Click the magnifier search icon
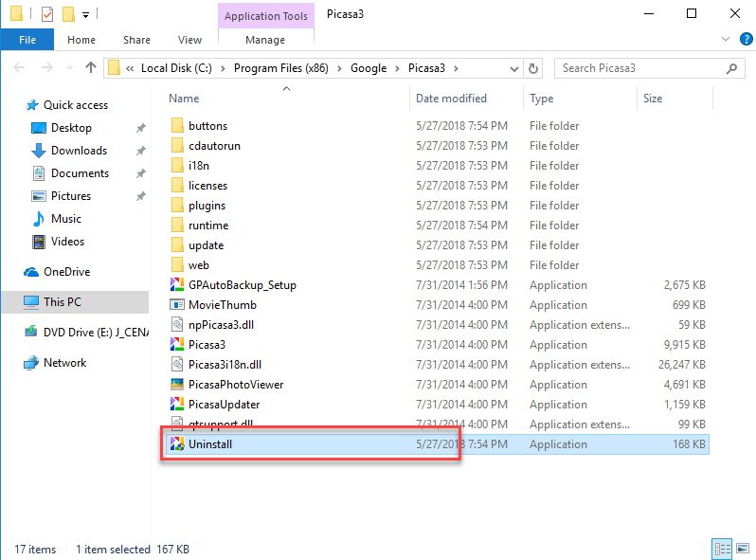This screenshot has height=560, width=756. [731, 68]
